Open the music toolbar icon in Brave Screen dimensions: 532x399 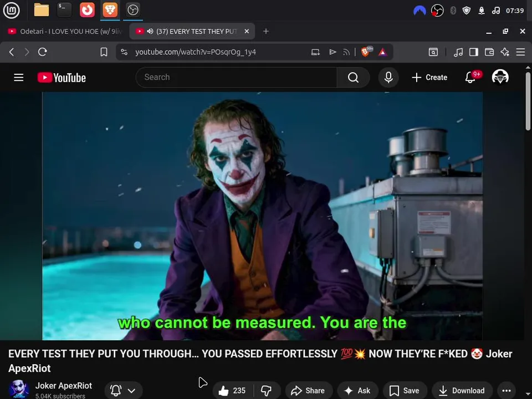pos(458,52)
